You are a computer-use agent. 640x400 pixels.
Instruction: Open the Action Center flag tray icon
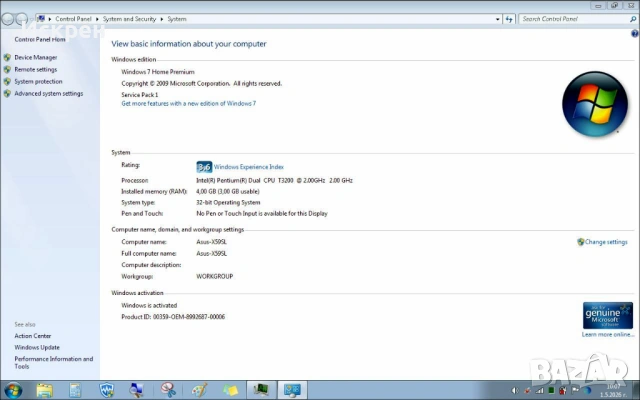[x=575, y=391]
